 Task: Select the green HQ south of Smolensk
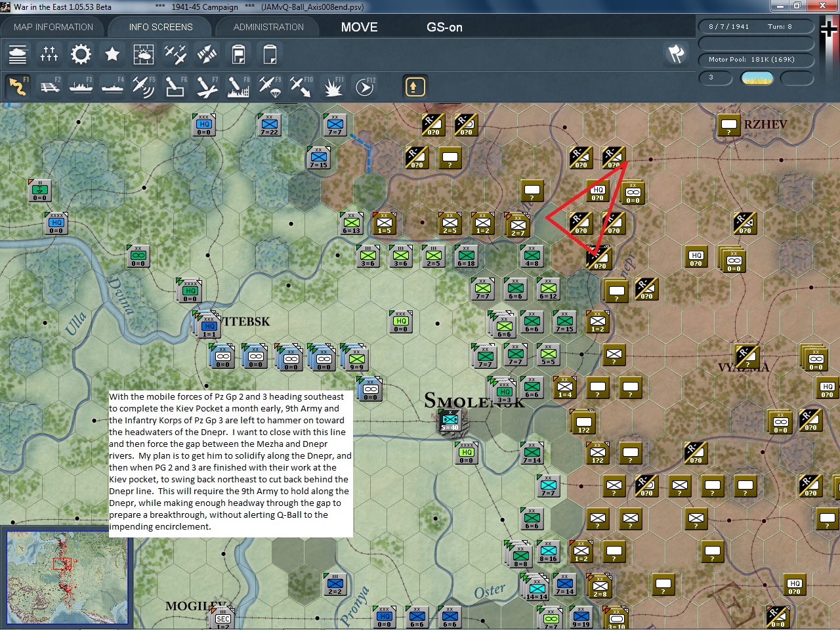[467, 453]
